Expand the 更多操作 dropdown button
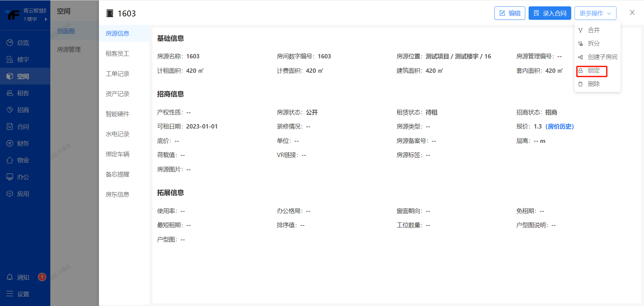Screen dimensions: 644x306 click(595, 13)
